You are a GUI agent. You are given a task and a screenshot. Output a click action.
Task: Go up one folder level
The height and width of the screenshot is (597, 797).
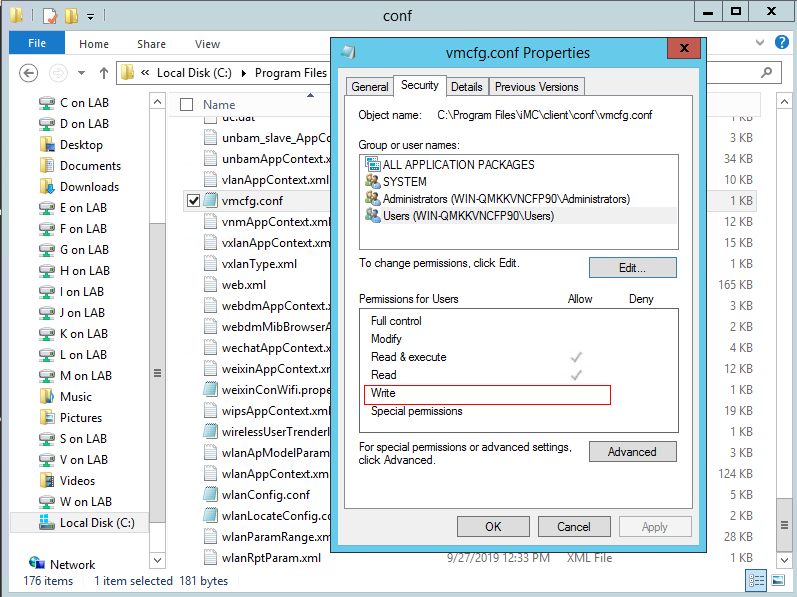pyautogui.click(x=104, y=73)
